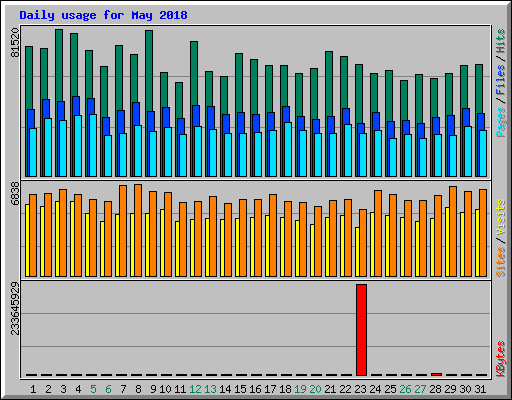Click the 'Hits' legend label

coord(501,41)
